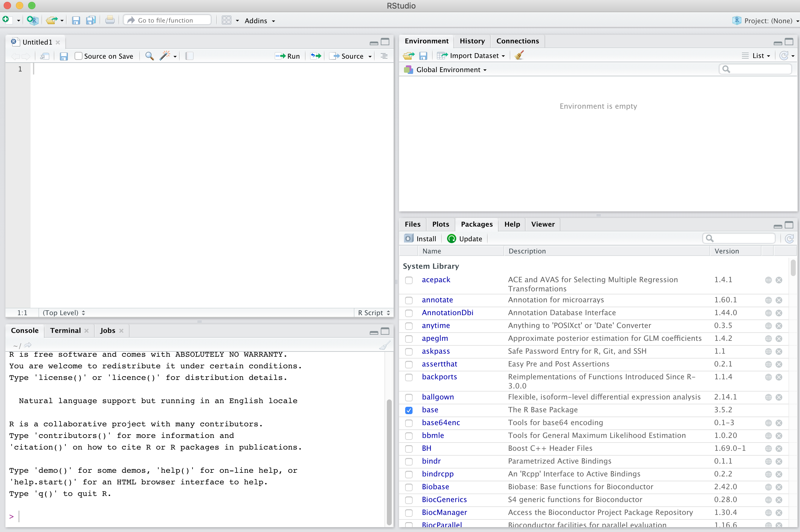Show the document outline icon
The height and width of the screenshot is (532, 800).
pos(384,56)
